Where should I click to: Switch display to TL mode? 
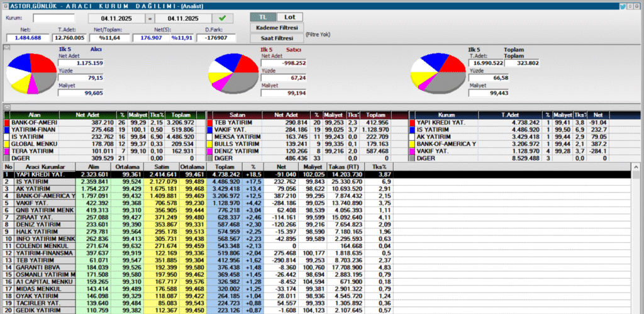(x=263, y=16)
